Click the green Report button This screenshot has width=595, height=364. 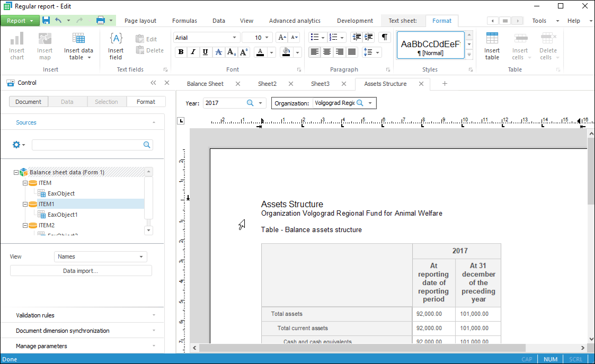16,21
